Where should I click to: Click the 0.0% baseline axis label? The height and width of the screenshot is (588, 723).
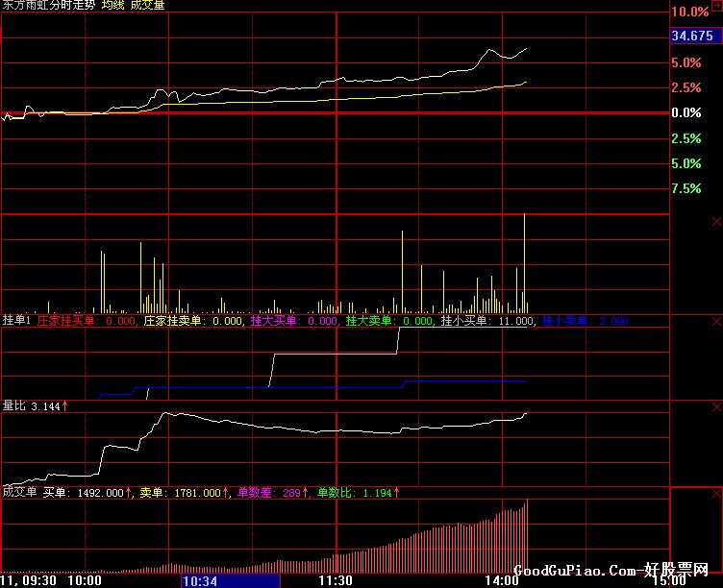coord(686,113)
